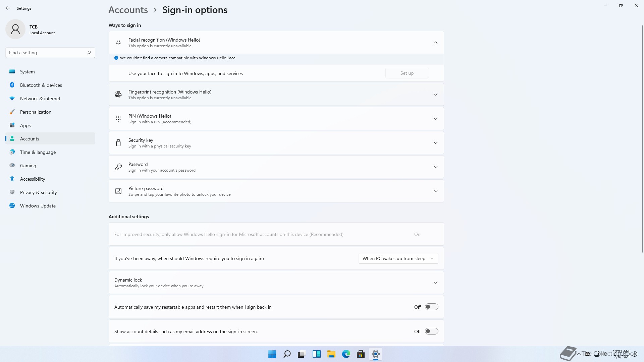Screen dimensions: 644x362
Task: Click the Picture password image icon
Action: pyautogui.click(x=118, y=191)
